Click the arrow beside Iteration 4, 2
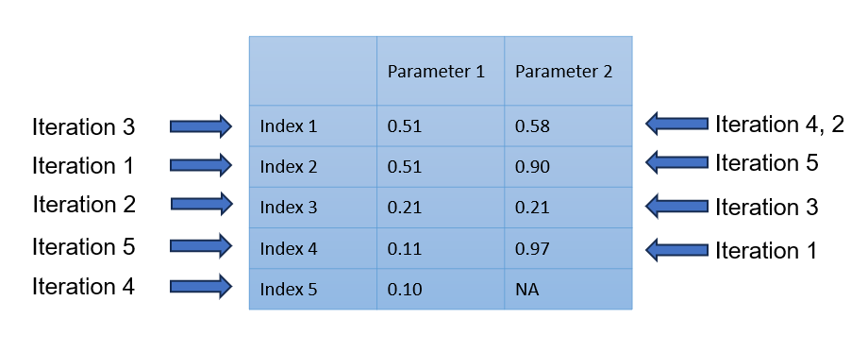Screen dimensions: 868x351 tap(676, 124)
